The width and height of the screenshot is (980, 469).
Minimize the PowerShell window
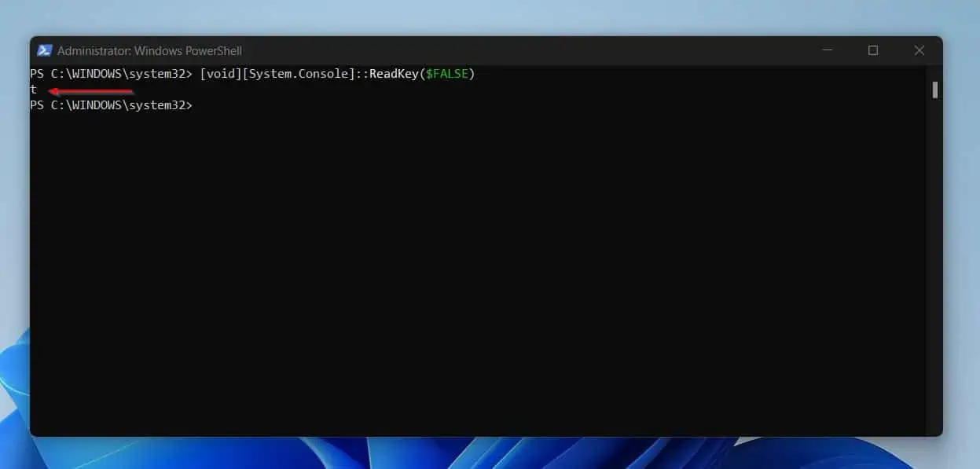tap(828, 50)
